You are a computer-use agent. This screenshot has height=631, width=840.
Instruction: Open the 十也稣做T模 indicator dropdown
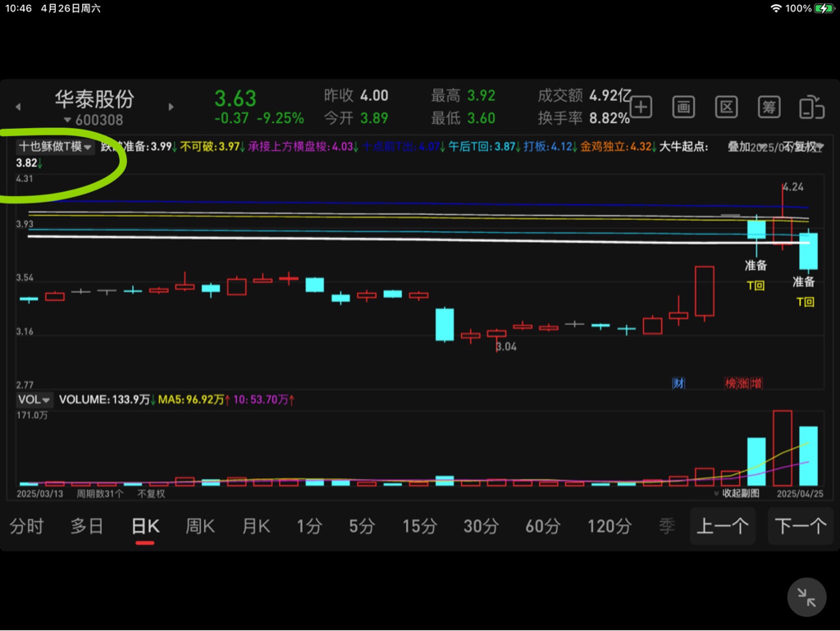pyautogui.click(x=55, y=147)
